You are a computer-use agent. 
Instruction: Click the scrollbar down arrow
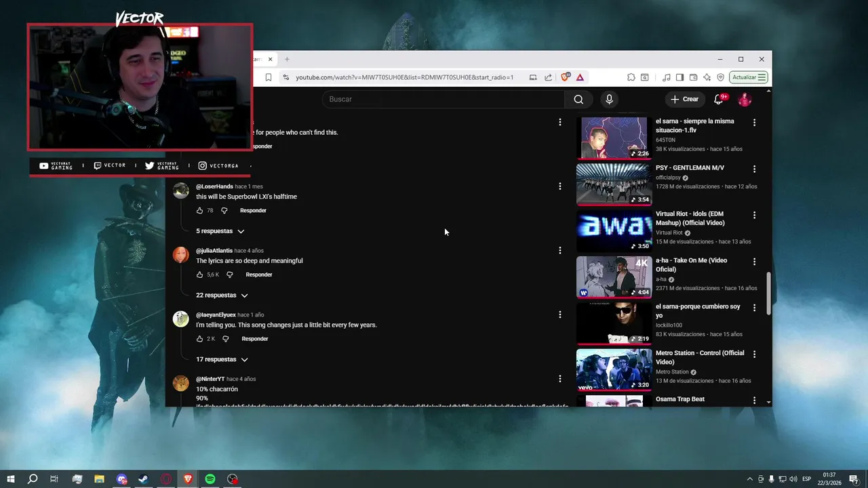click(768, 402)
